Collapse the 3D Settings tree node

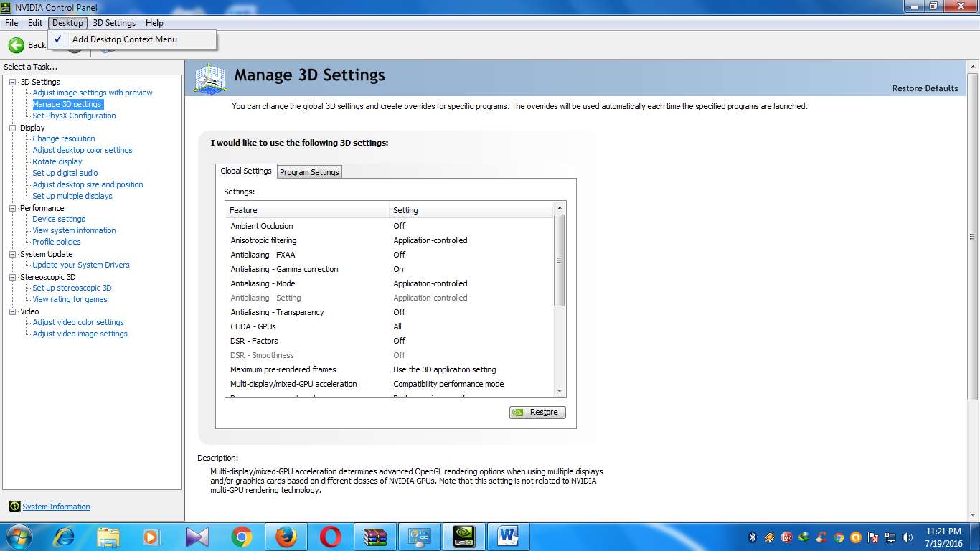click(13, 82)
